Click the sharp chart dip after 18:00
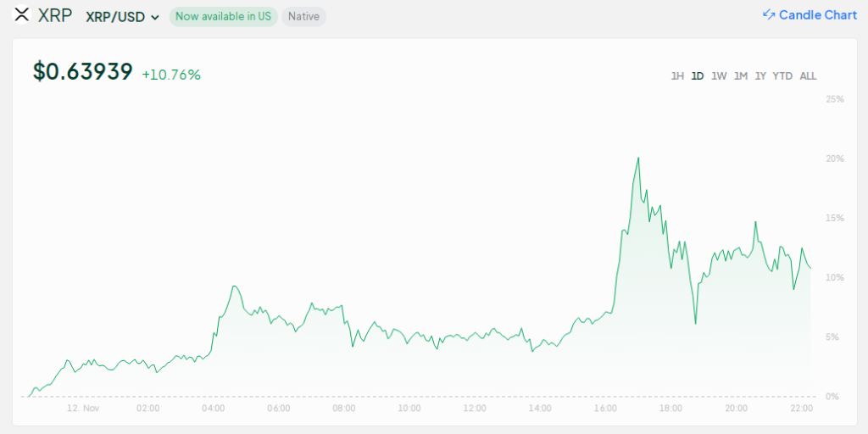The width and height of the screenshot is (868, 434). pos(695,322)
